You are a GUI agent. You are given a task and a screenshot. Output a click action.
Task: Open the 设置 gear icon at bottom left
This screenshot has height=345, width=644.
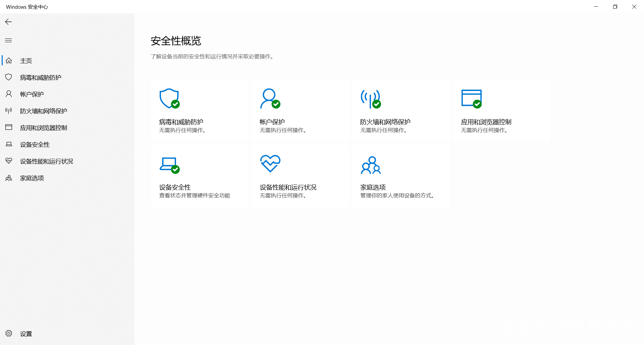(9, 333)
